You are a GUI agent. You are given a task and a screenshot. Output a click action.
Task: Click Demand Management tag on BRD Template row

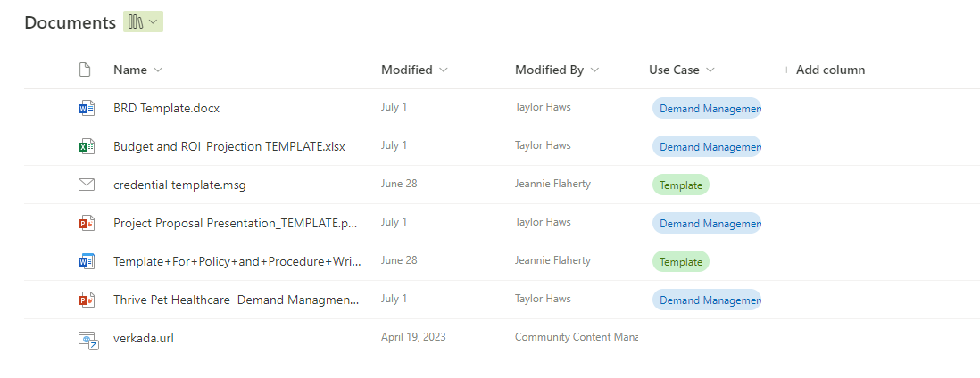(x=706, y=109)
